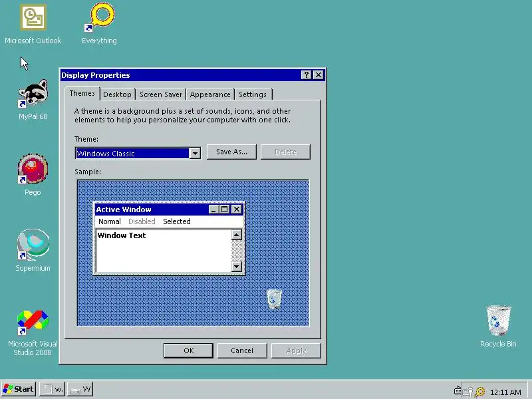
Task: Click Selected in the sample window menu
Action: [x=177, y=221]
